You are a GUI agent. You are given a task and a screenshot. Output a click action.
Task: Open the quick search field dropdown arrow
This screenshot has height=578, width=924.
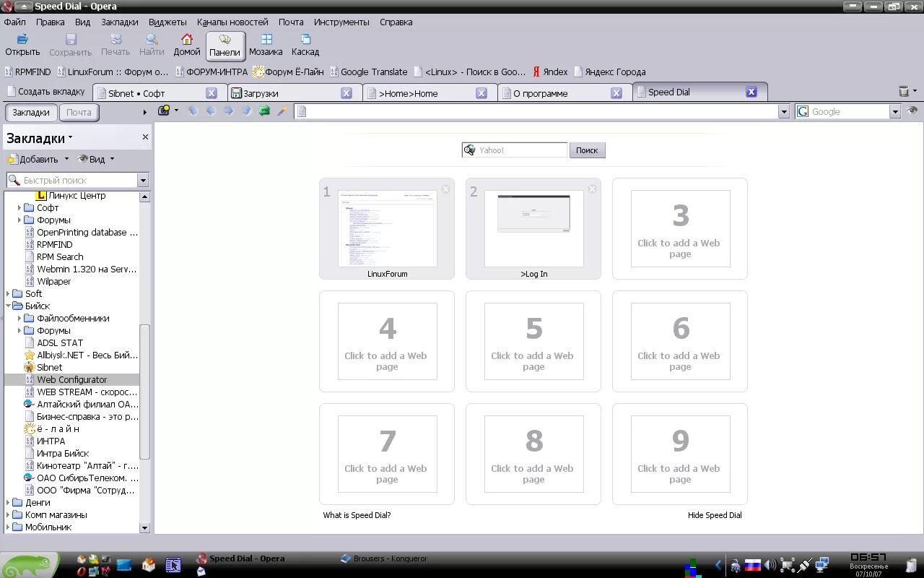click(143, 181)
